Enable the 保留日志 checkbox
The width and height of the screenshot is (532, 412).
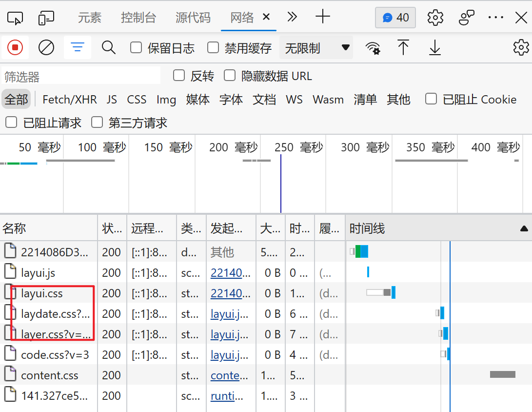point(136,47)
